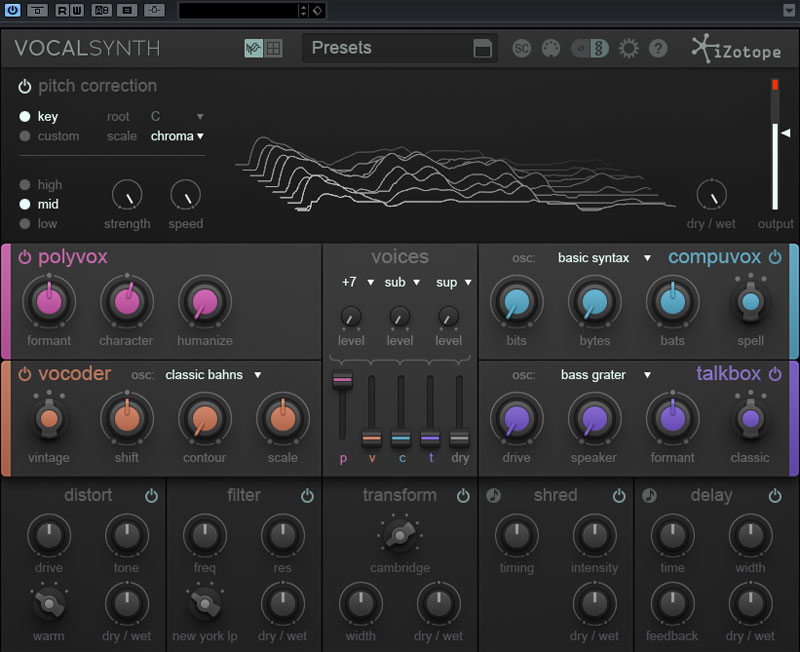800x652 pixels.
Task: Click the iZotope logo
Action: click(x=736, y=48)
